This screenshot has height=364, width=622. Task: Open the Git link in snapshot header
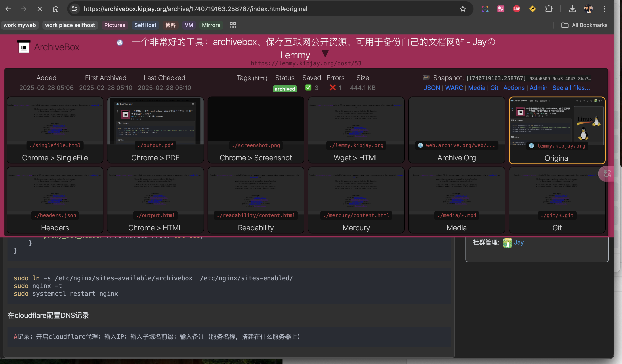(x=494, y=88)
